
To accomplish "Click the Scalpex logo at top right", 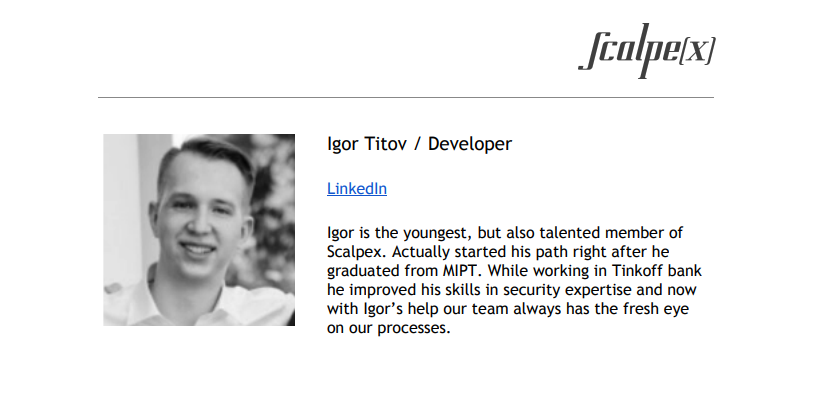I will click(x=647, y=50).
